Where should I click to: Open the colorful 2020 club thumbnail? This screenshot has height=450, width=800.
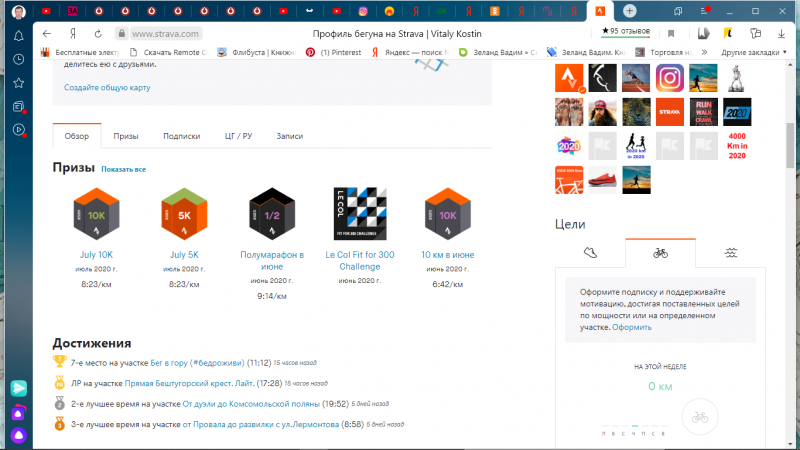click(569, 146)
